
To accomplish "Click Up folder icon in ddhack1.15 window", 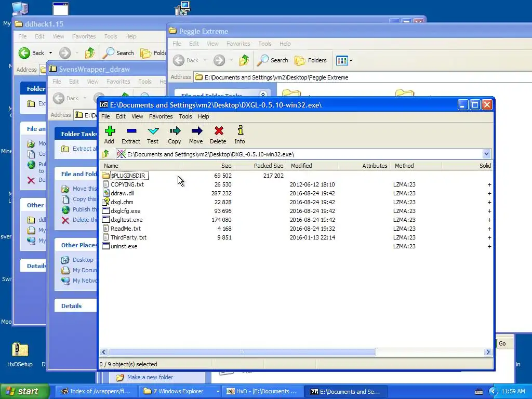I will pyautogui.click(x=90, y=53).
